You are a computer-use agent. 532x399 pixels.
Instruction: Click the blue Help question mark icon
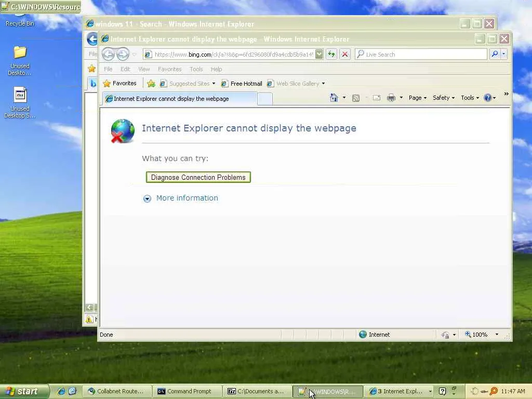pyautogui.click(x=487, y=98)
